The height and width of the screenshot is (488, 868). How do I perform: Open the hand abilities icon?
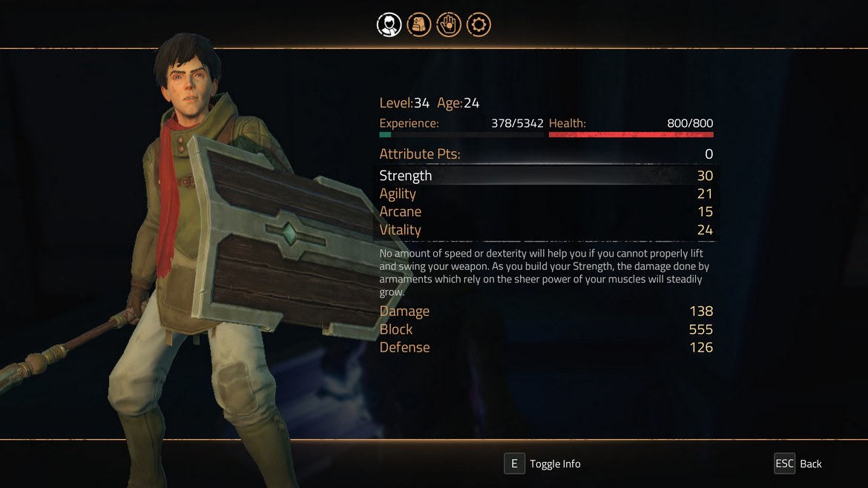[448, 25]
